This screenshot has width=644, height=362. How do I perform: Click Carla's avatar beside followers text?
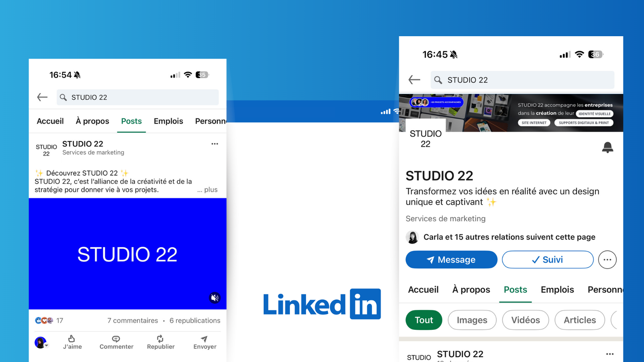412,237
